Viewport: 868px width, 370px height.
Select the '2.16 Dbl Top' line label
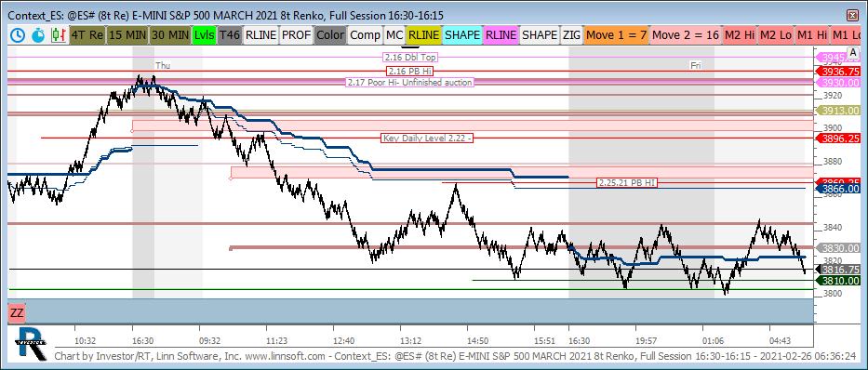[410, 57]
